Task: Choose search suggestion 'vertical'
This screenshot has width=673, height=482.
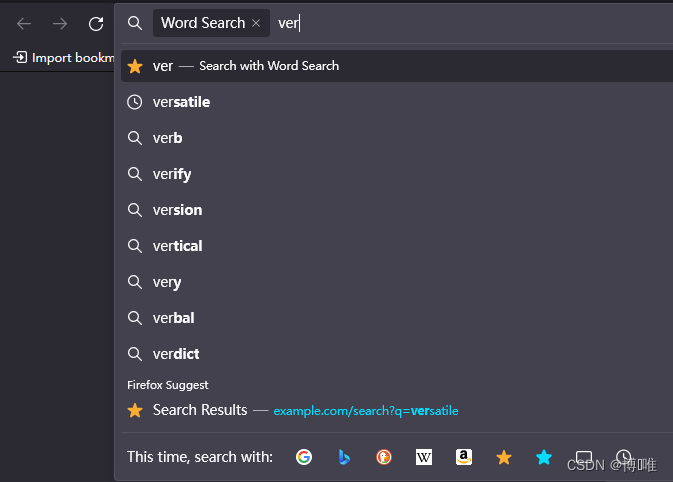Action: tap(397, 246)
